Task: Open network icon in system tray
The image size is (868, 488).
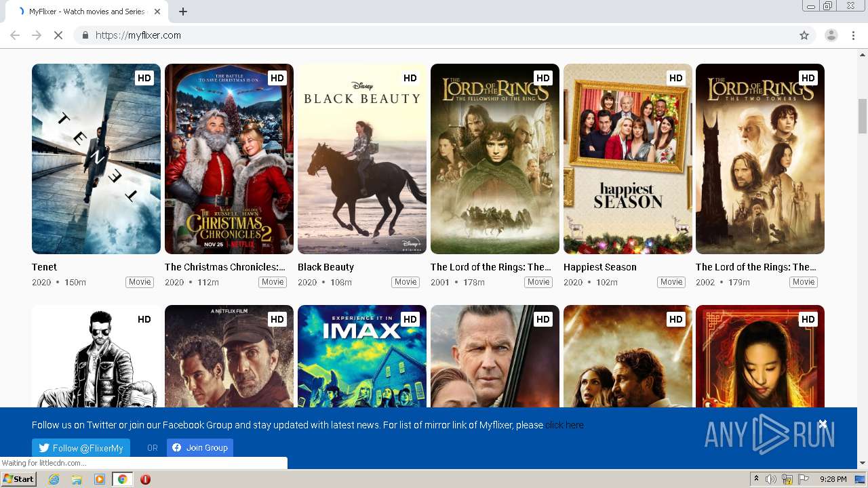Action: [x=787, y=479]
